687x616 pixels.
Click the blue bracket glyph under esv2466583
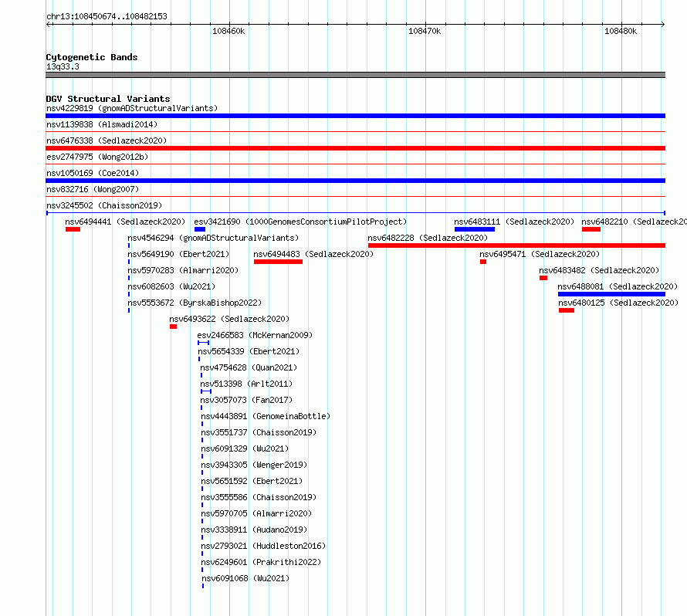203,343
